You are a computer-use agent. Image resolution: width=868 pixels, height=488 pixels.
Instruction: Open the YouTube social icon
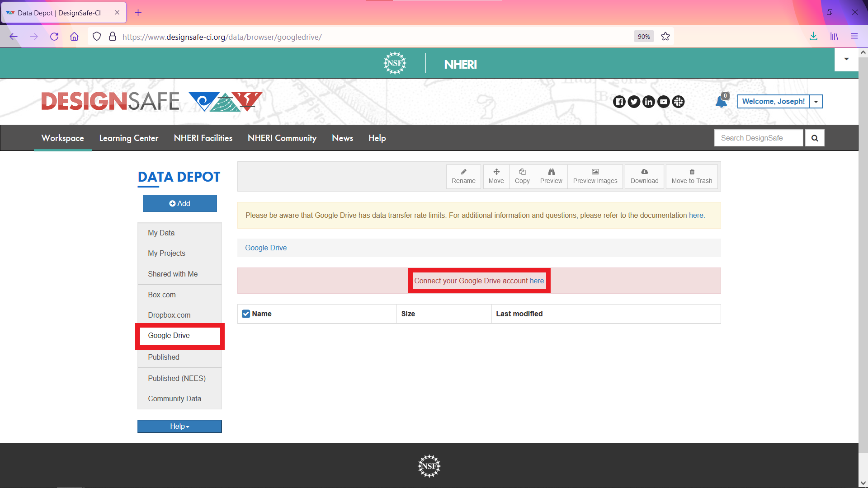664,102
